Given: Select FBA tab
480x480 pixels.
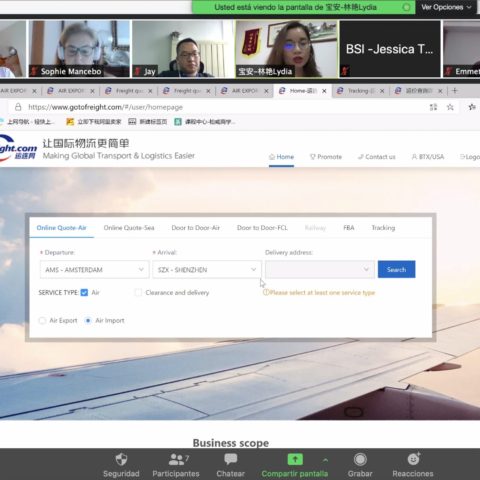Looking at the screenshot, I should pyautogui.click(x=349, y=228).
